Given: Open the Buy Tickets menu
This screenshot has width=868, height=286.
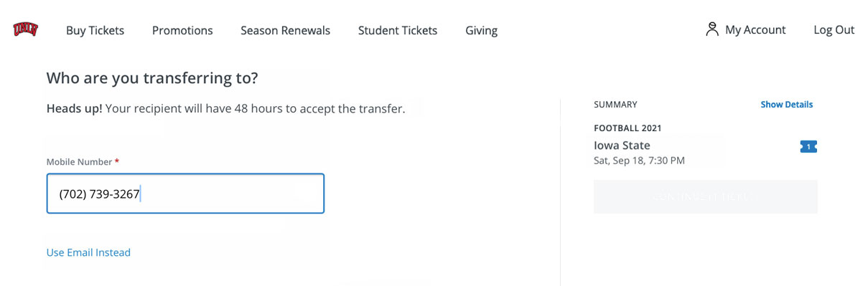Looking at the screenshot, I should tap(95, 30).
